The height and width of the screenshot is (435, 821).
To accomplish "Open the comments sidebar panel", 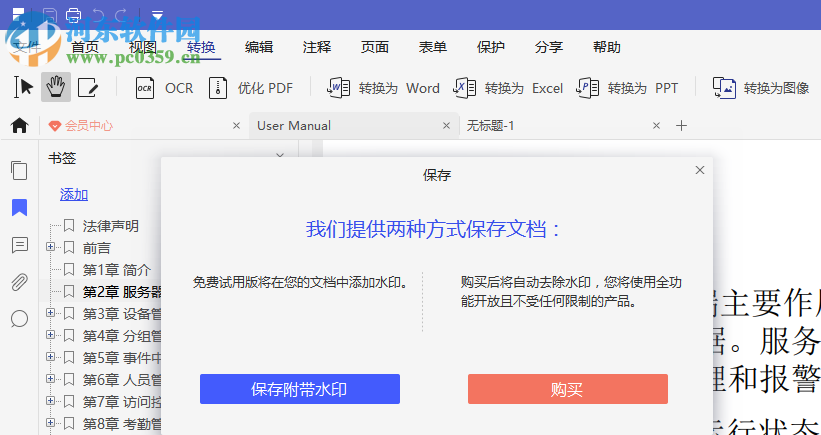I will pyautogui.click(x=19, y=245).
